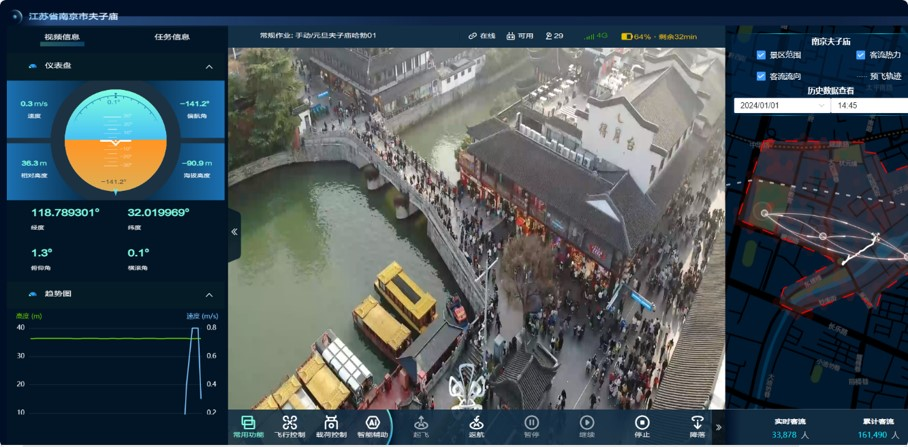The image size is (908, 447).
Task: Open 载荷控制 payload control icon
Action: (x=331, y=423)
